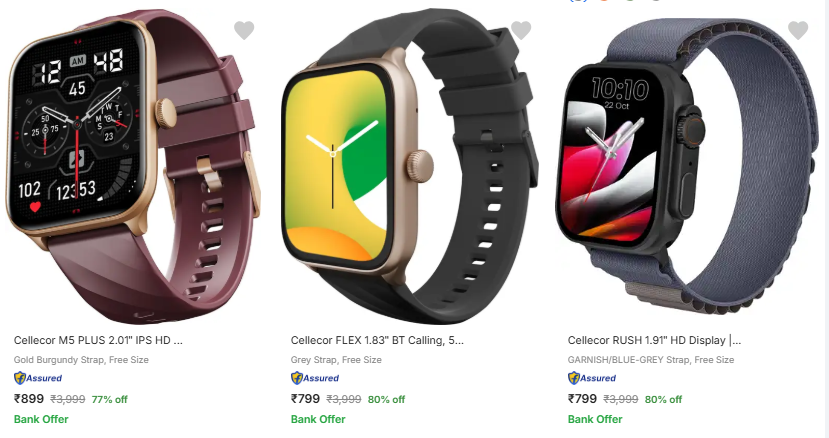Open Cellecor FLEX 1.83" BT Calling link
Viewport: 829px width, 438px height.
coord(377,340)
